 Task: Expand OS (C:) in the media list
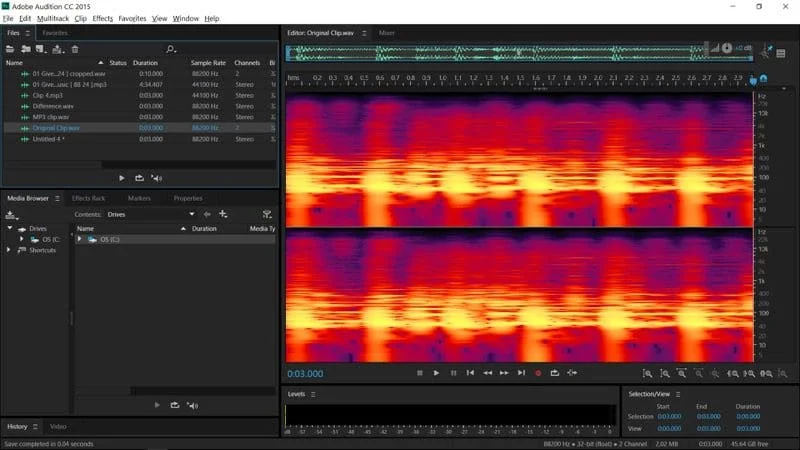pyautogui.click(x=80, y=239)
